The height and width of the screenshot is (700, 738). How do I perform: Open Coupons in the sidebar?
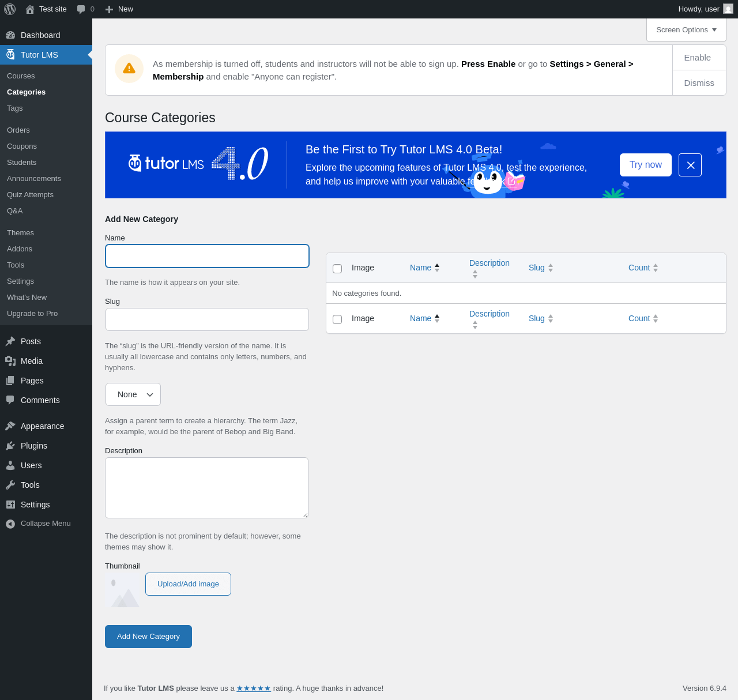point(22,146)
